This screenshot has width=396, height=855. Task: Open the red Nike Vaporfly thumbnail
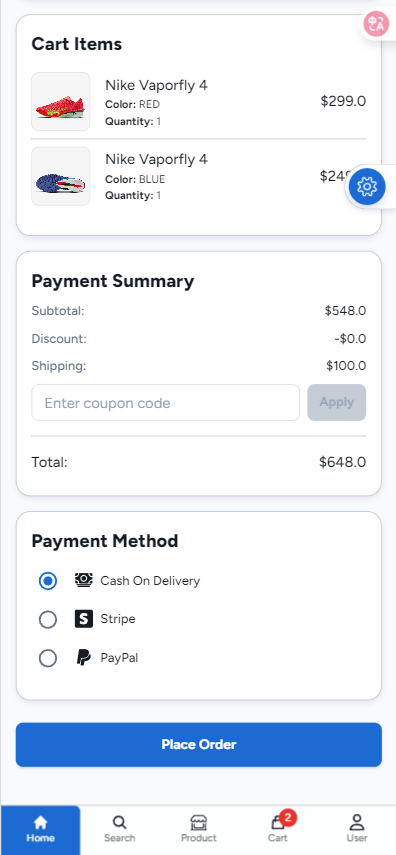coord(61,101)
